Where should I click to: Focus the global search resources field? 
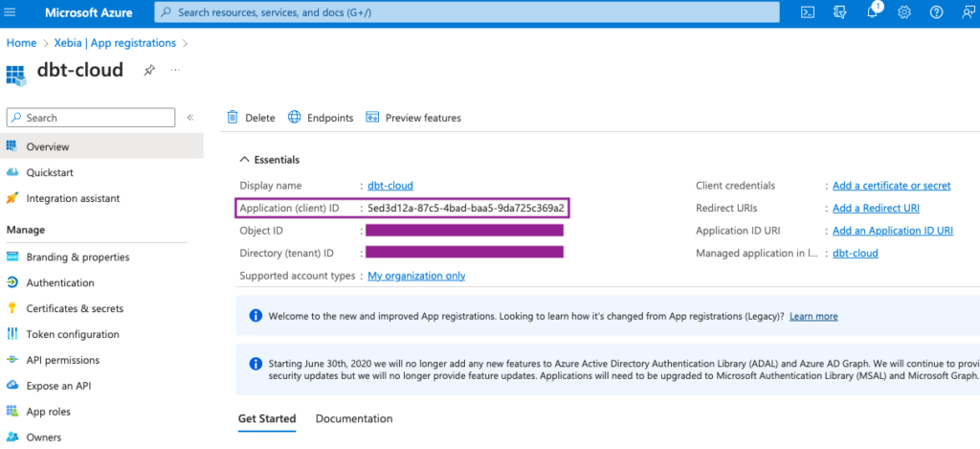(467, 11)
